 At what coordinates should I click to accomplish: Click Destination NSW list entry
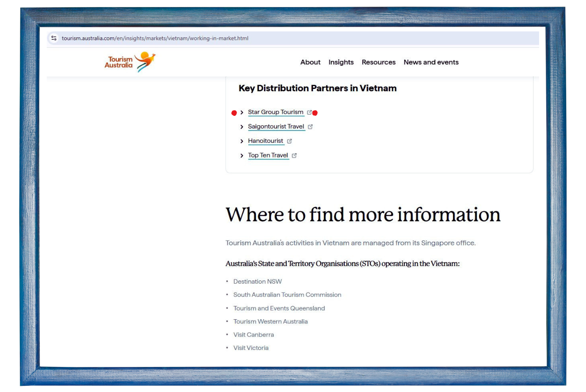pyautogui.click(x=257, y=281)
